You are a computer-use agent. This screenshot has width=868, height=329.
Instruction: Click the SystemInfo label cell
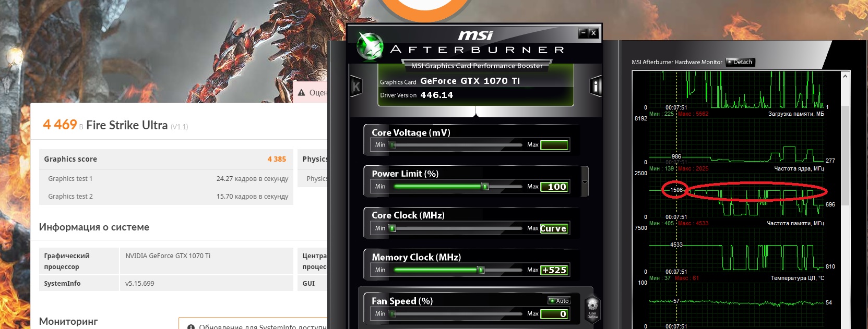click(79, 283)
